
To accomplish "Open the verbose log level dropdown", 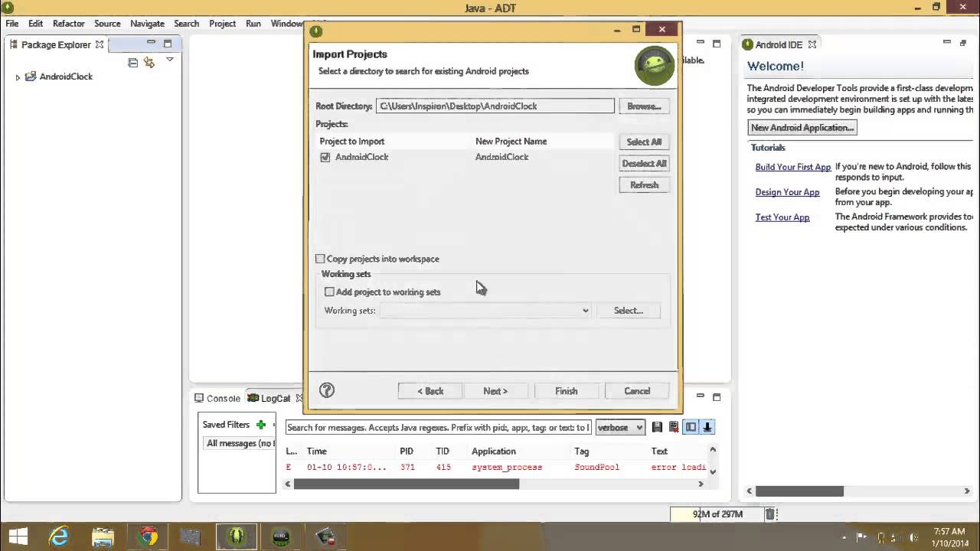I will click(620, 427).
